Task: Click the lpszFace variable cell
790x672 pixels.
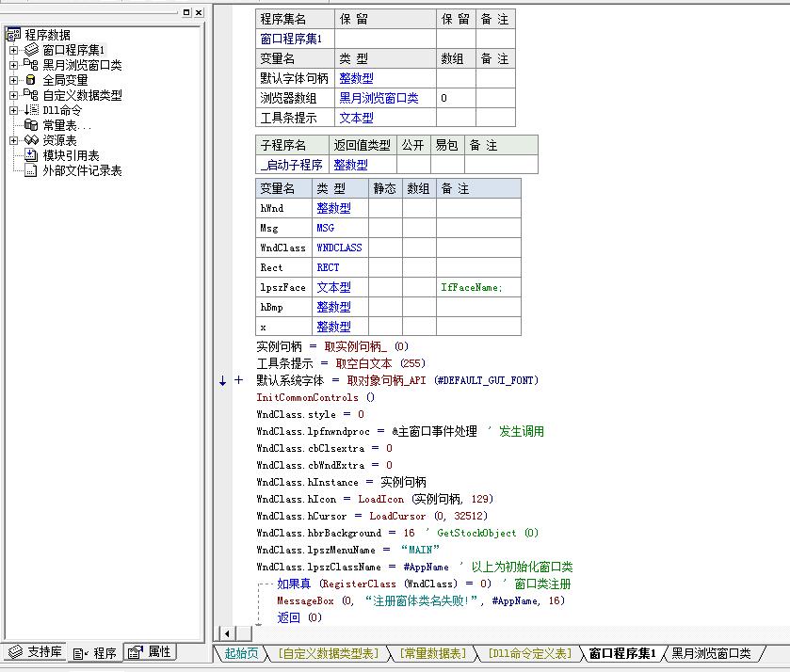Action: (x=283, y=287)
